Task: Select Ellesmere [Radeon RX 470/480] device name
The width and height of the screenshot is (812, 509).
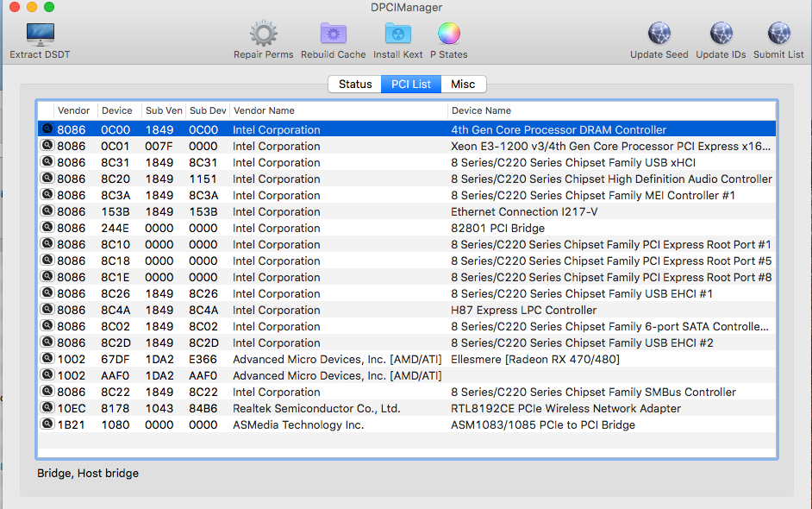Action: pyautogui.click(x=535, y=359)
